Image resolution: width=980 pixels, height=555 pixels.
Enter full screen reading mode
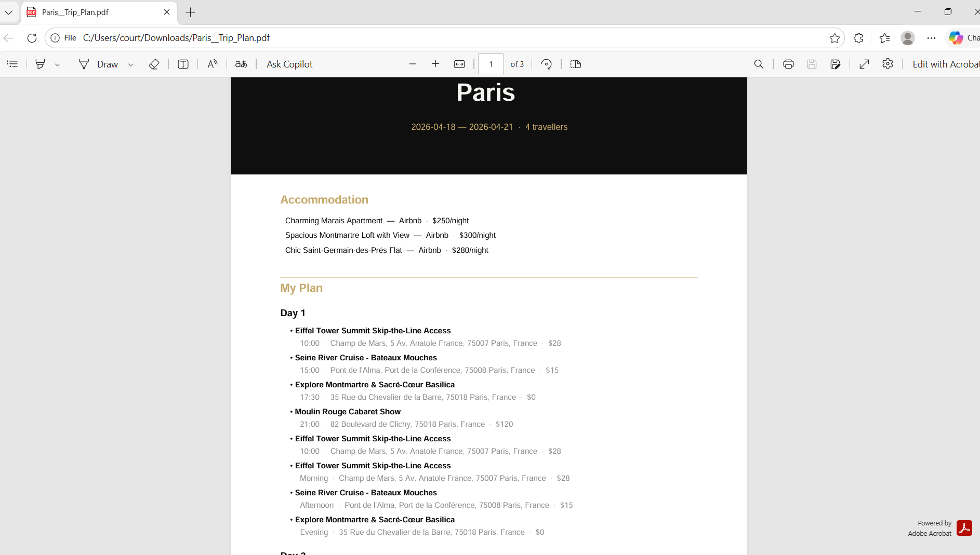coord(864,64)
